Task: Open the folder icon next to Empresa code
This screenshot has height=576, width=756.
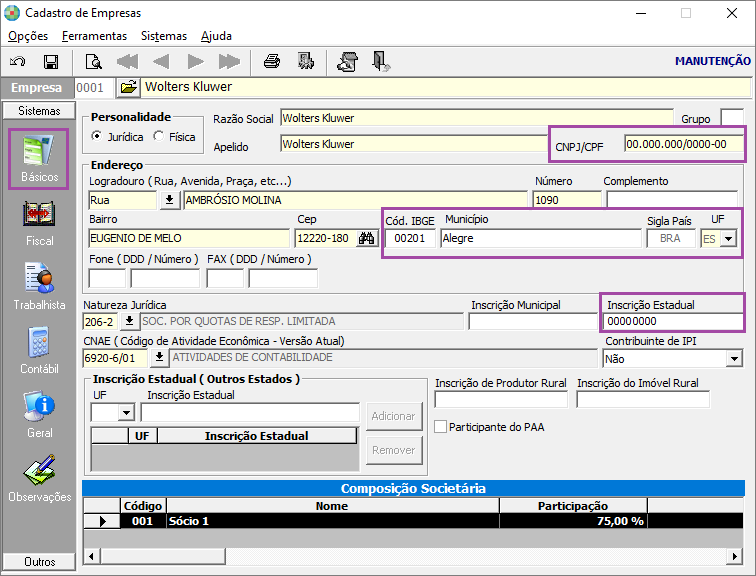Action: (128, 87)
